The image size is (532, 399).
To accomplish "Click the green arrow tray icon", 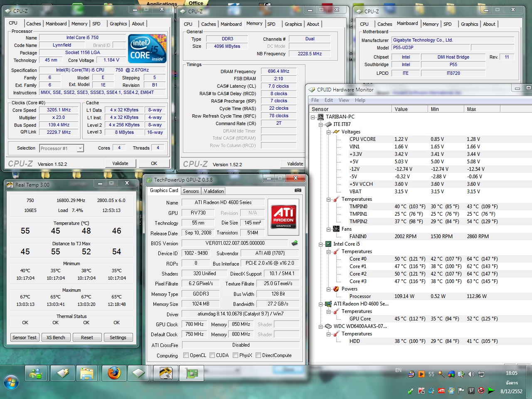I will tap(491, 391).
